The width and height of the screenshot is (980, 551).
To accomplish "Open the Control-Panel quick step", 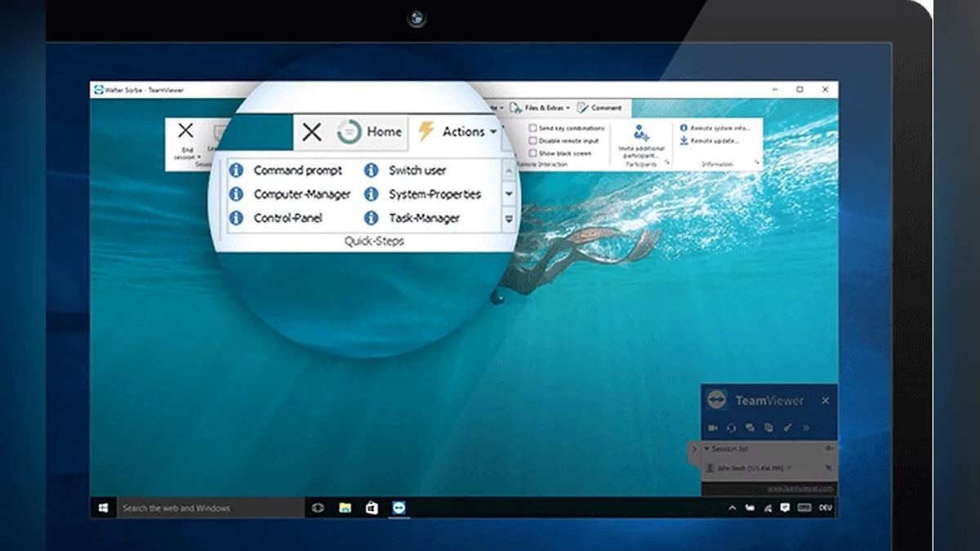I will [288, 218].
